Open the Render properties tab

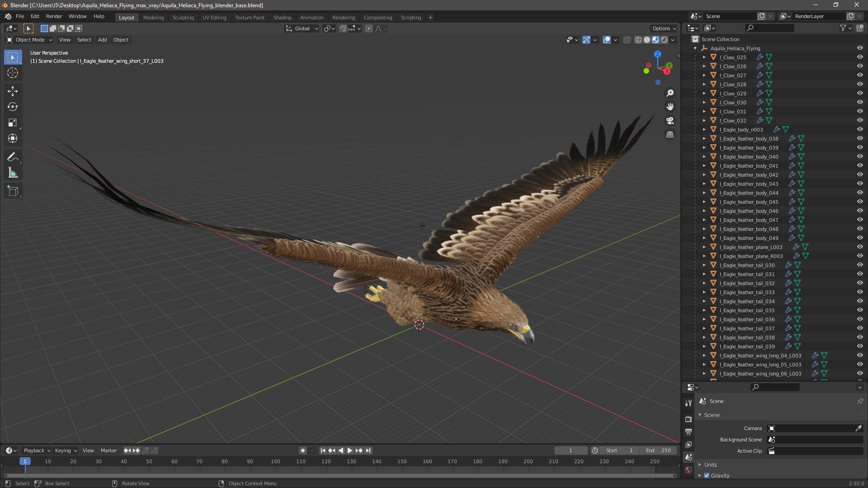(689, 419)
